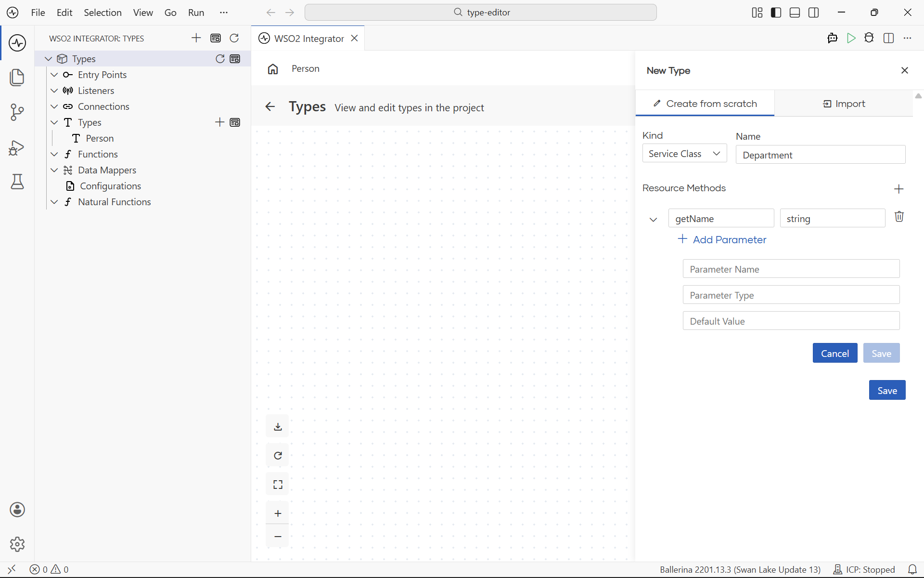Screen dimensions: 924x578
Task: Go to the home icon in breadcrumb
Action: pyautogui.click(x=273, y=69)
